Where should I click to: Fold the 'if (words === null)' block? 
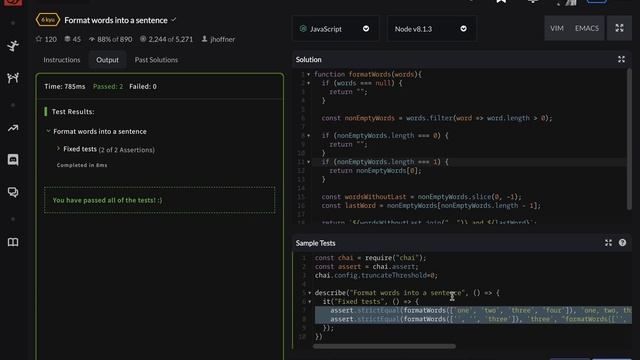[309, 83]
